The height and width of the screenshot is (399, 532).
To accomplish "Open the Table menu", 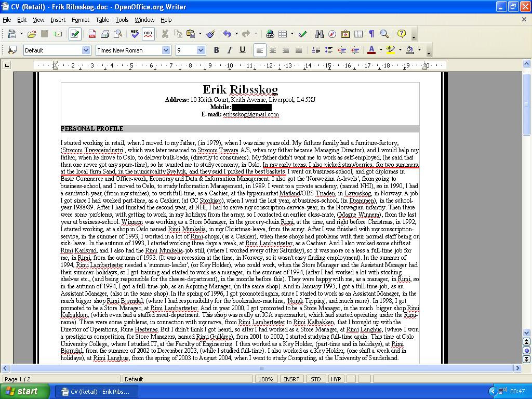I will [102, 20].
